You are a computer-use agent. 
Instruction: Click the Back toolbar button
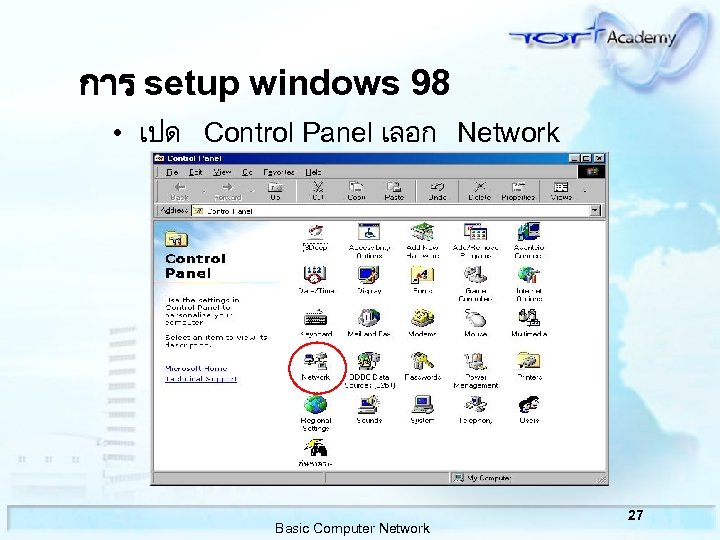(x=180, y=191)
